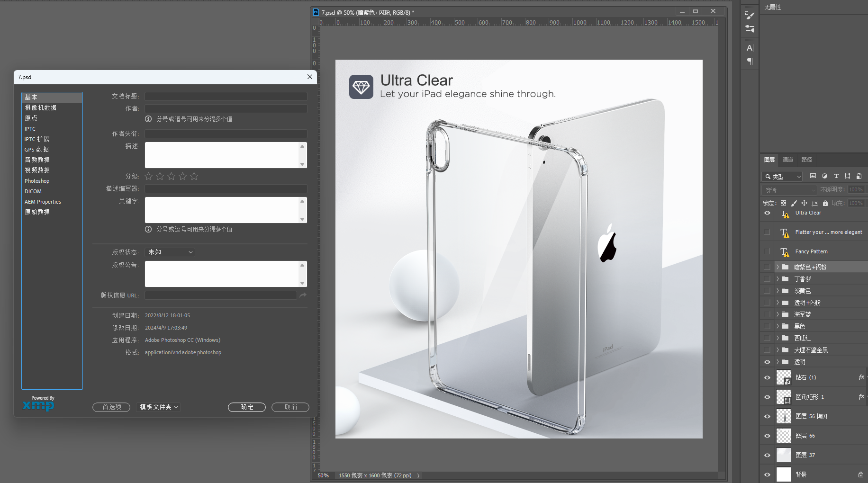Expand the 淡黄色 layer group
This screenshot has width=868, height=483.
pyautogui.click(x=778, y=291)
